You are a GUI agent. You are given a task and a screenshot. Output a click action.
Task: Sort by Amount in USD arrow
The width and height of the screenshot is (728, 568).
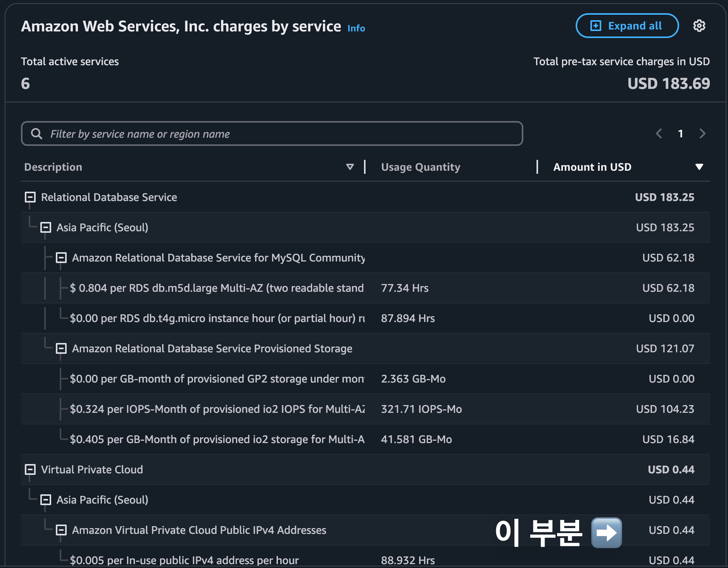[x=699, y=167]
